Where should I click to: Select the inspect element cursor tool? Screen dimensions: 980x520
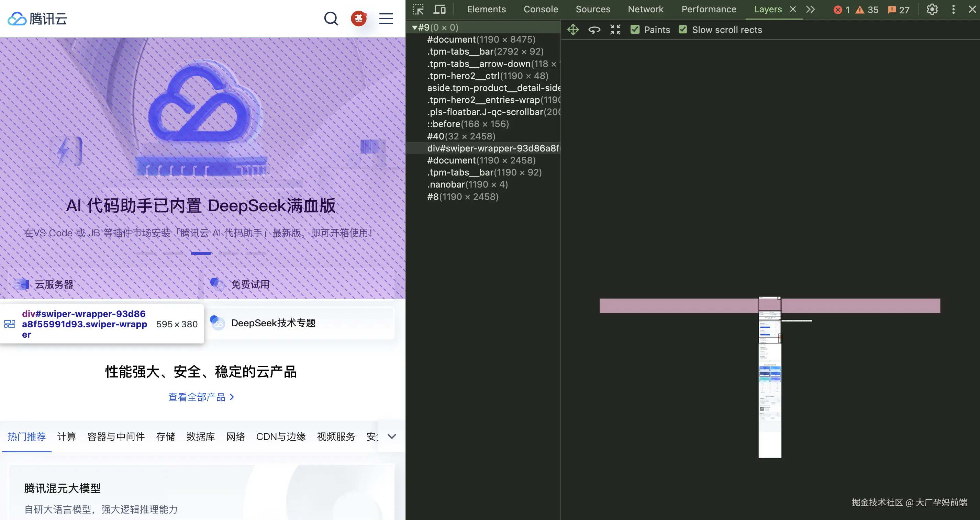coord(419,9)
